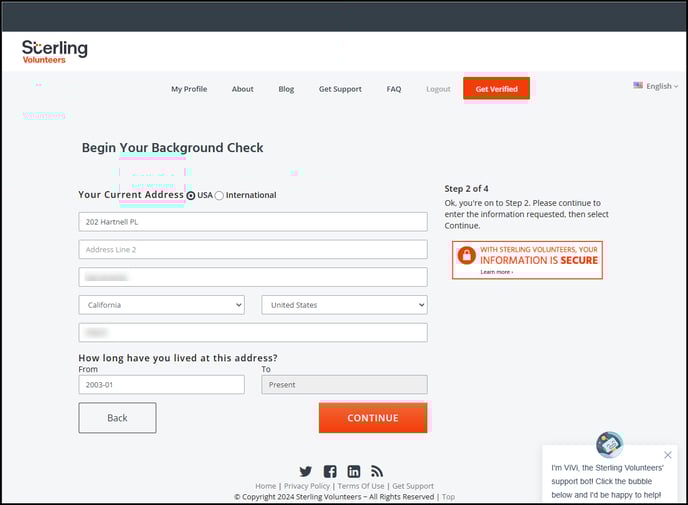Open the California state dropdown

click(x=161, y=305)
